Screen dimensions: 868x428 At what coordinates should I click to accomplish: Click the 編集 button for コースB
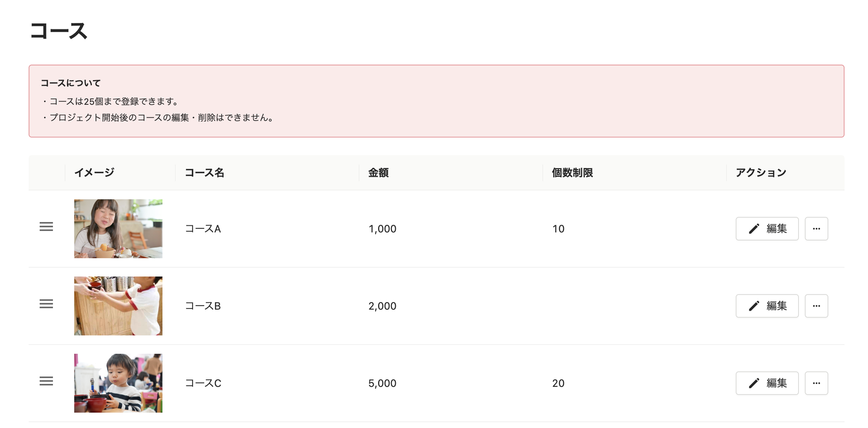[x=767, y=306]
